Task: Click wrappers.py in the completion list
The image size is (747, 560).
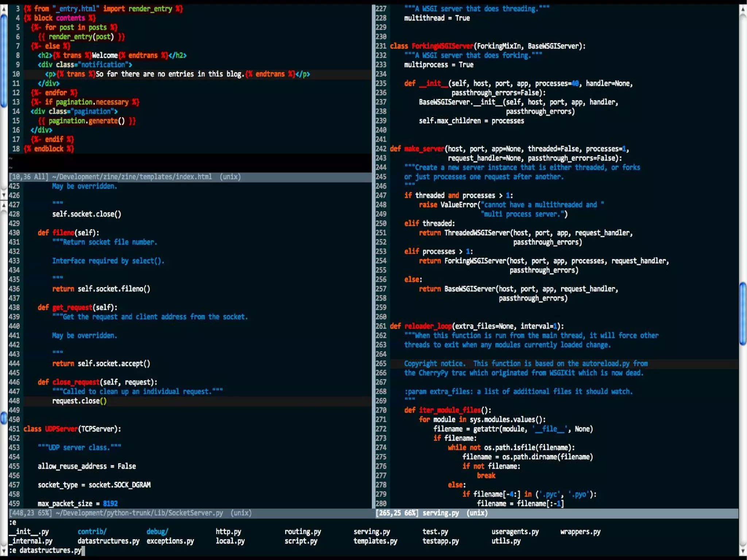Action: [580, 532]
